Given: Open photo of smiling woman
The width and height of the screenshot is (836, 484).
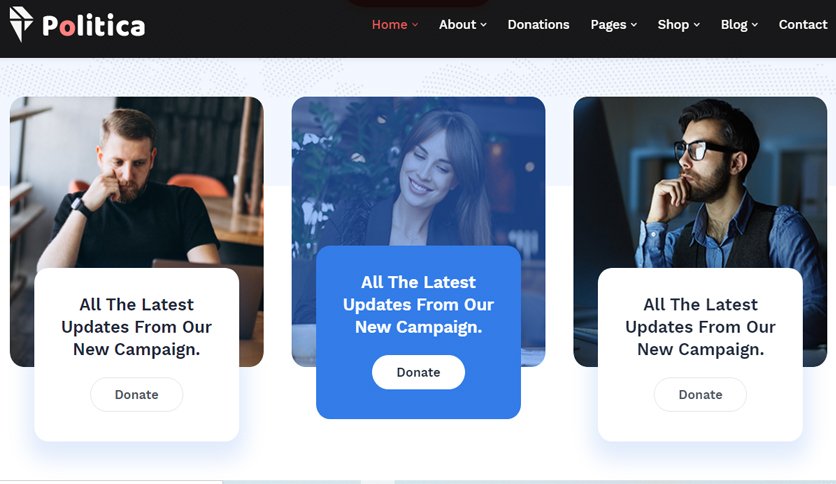Looking at the screenshot, I should click(x=418, y=171).
